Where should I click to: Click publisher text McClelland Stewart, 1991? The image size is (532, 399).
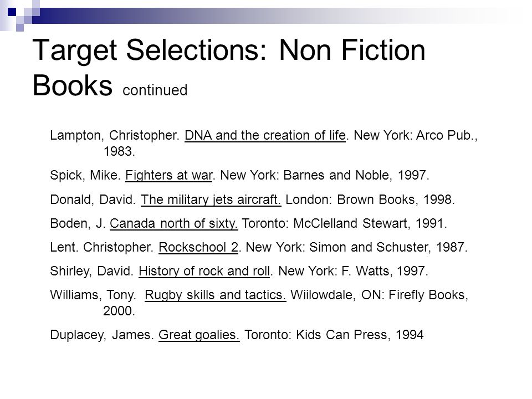pyautogui.click(x=370, y=223)
